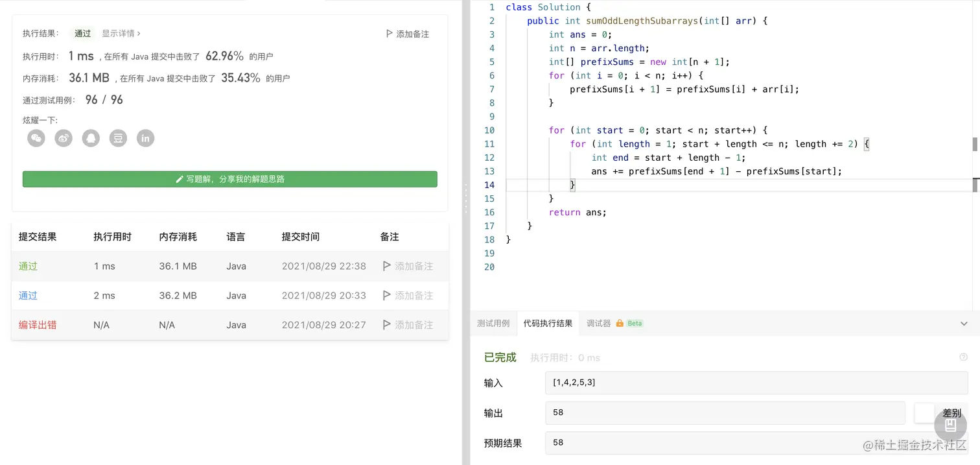Click note flag in 20:27 submission row
Viewport: 980px width, 465px height.
[x=387, y=325]
